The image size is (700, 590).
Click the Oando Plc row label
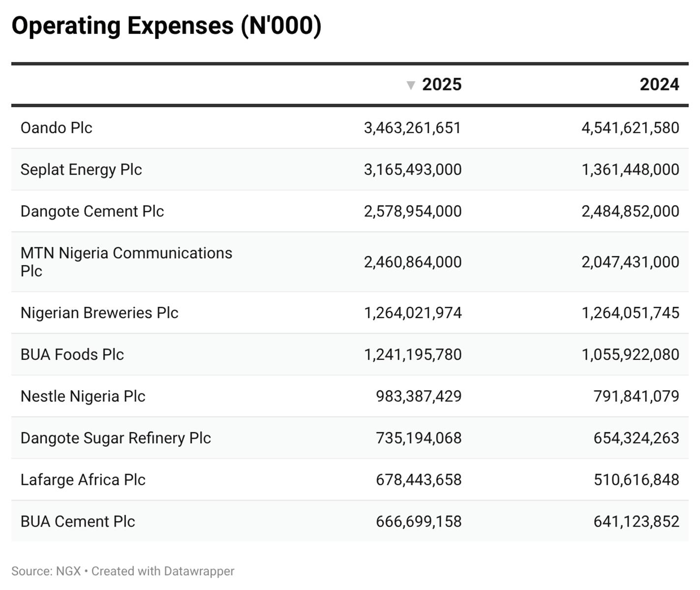57,128
